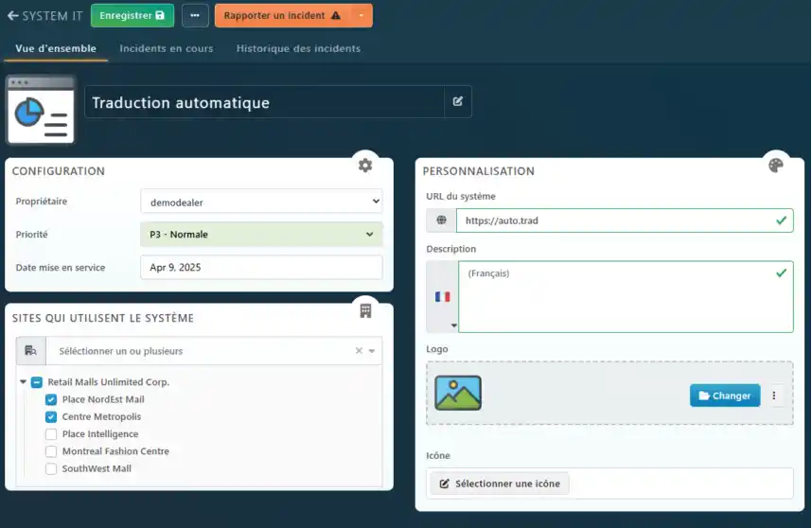Click the logo image placeholder
Screen dimensions: 812x528
[x=458, y=393]
